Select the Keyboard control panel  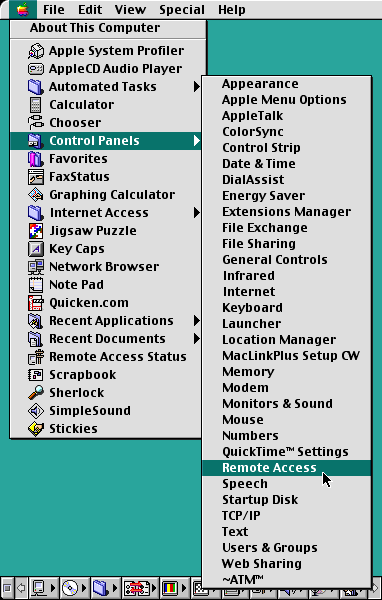tap(287, 308)
